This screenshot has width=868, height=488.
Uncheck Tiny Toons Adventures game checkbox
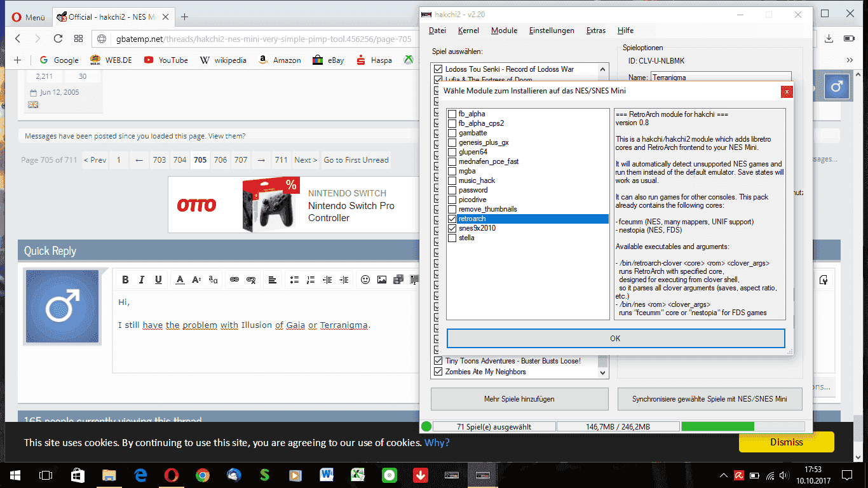[x=438, y=361]
